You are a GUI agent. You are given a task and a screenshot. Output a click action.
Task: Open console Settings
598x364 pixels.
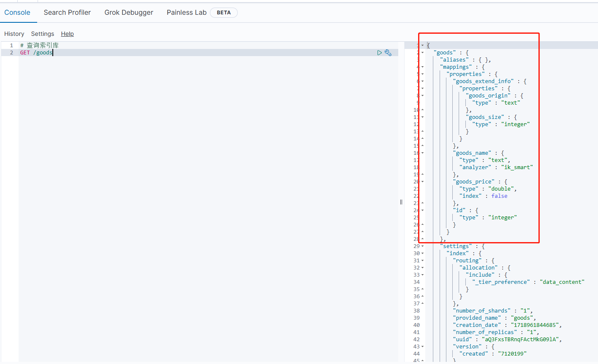43,34
